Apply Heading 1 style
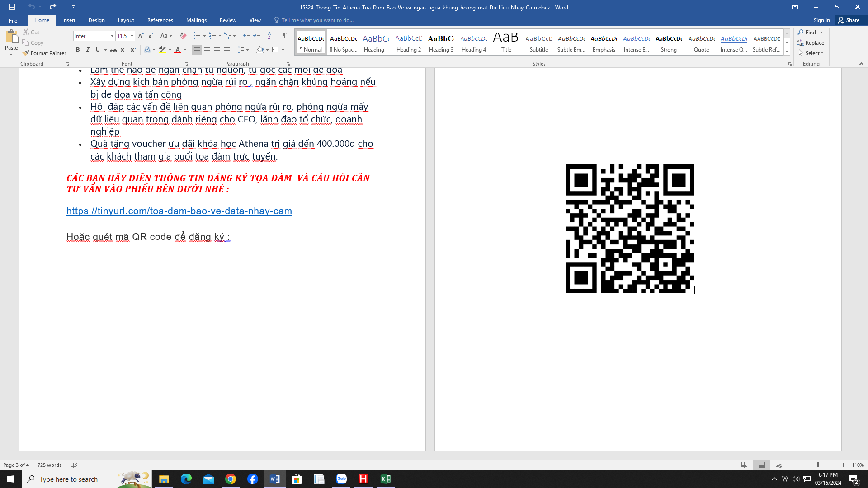Image resolution: width=868 pixels, height=488 pixels. point(376,42)
